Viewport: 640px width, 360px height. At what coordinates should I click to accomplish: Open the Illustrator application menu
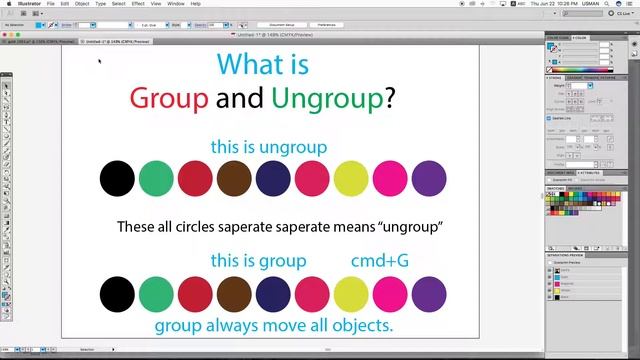pyautogui.click(x=29, y=4)
